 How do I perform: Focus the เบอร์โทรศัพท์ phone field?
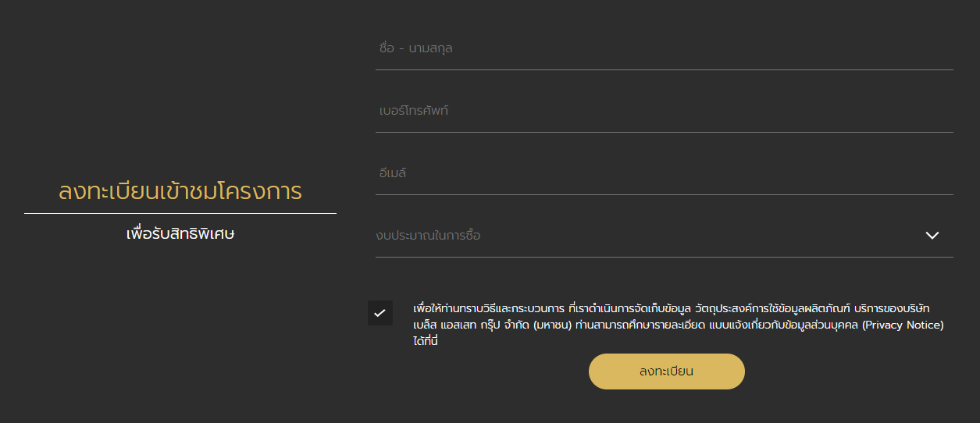[665, 111]
